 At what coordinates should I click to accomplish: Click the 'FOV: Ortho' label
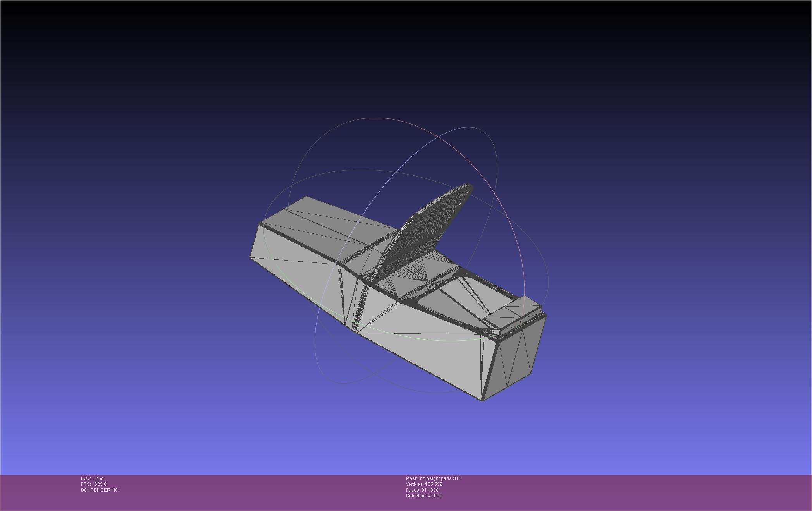pos(92,478)
